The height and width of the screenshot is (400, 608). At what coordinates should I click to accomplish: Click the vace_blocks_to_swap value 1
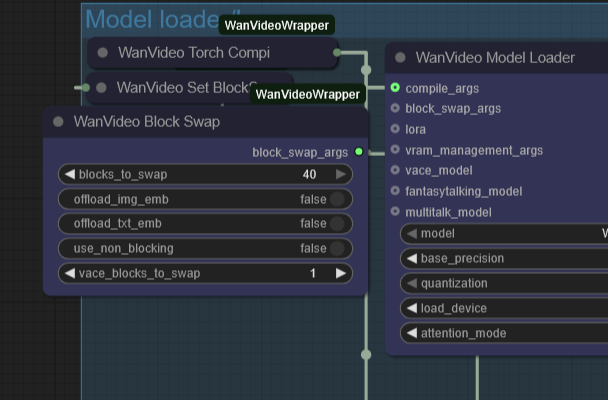tap(313, 273)
